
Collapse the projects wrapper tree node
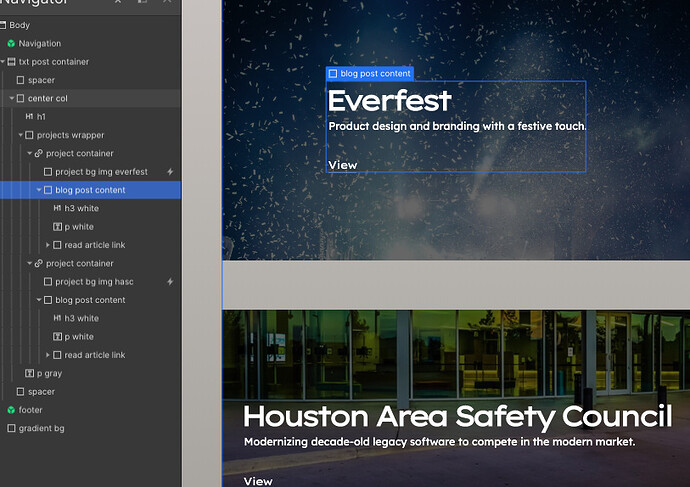21,135
